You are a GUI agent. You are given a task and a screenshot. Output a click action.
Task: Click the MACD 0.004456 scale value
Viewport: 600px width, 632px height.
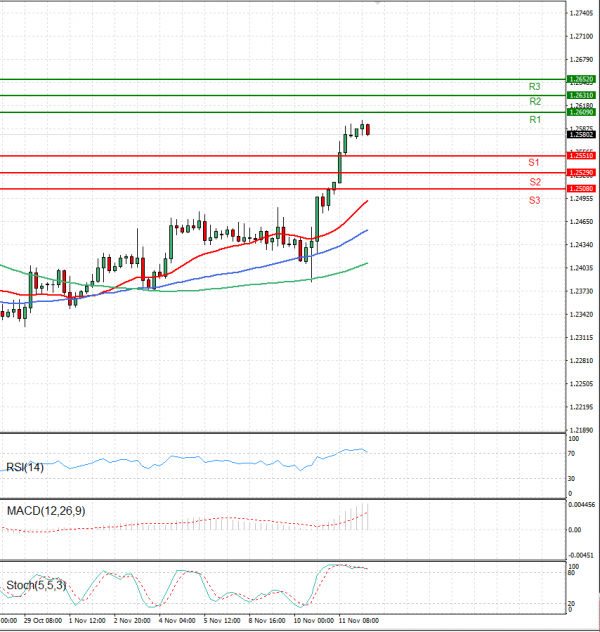[581, 505]
